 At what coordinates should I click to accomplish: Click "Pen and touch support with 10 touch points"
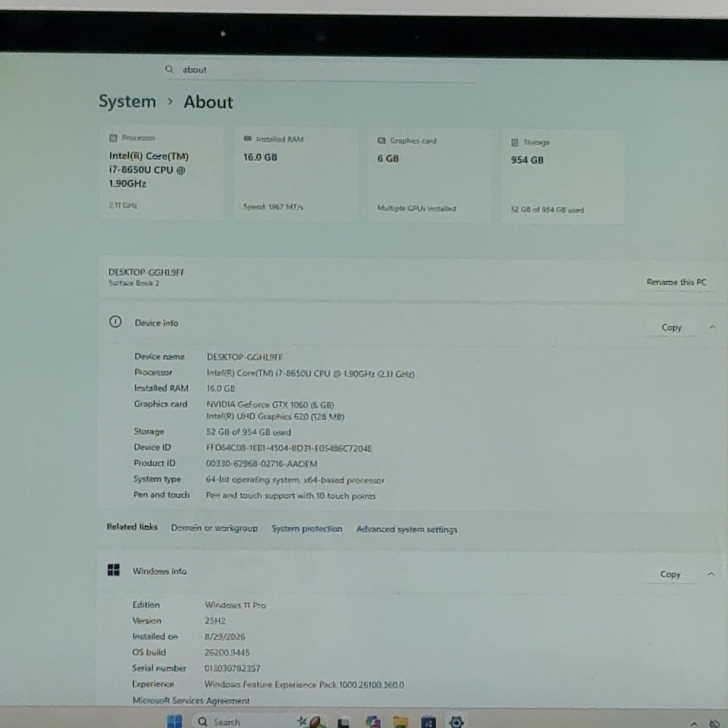point(291,496)
